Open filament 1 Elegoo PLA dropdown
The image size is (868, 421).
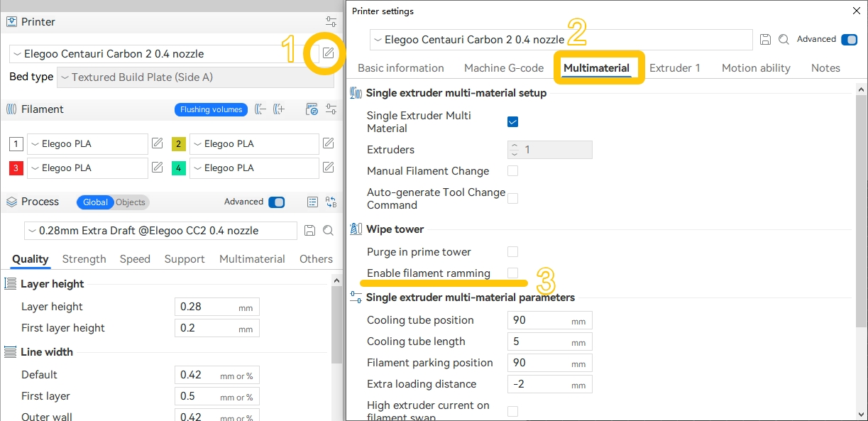point(87,144)
